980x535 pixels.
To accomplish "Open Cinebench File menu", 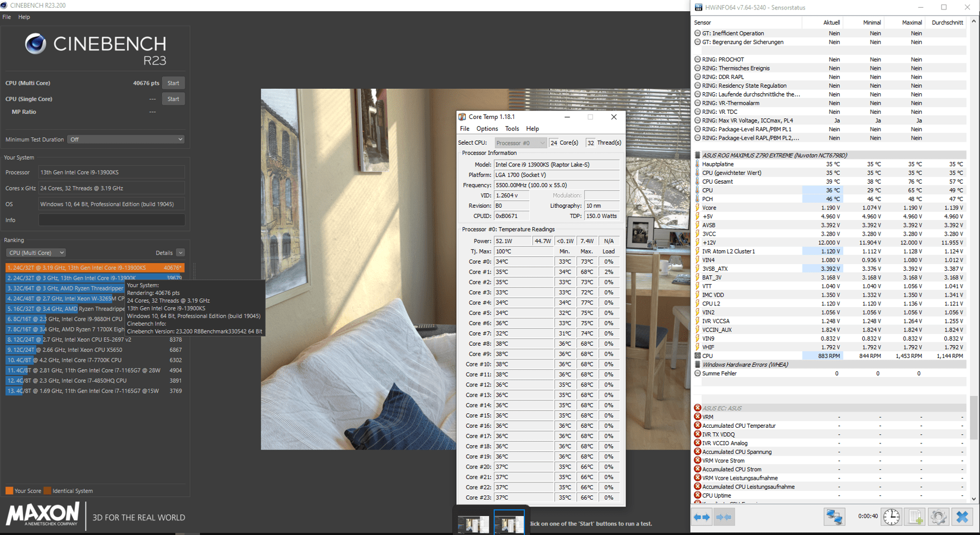I will click(7, 17).
